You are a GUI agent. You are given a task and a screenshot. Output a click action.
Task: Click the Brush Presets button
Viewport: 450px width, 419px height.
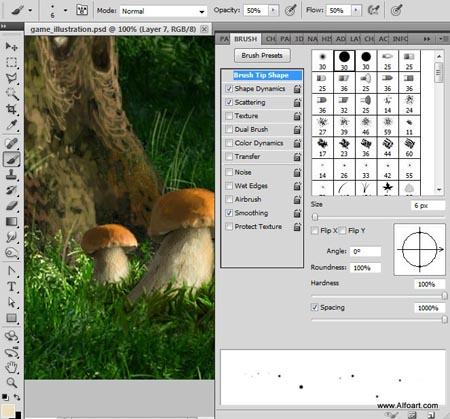262,55
